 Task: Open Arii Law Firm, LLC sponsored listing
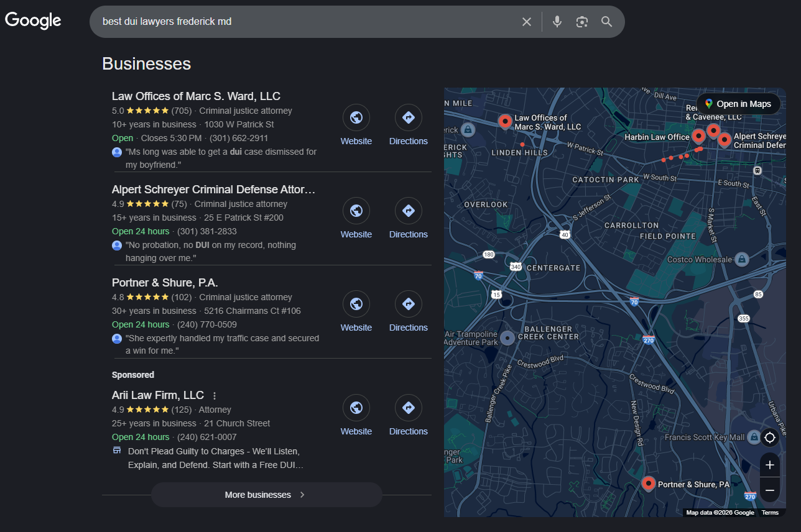pyautogui.click(x=158, y=395)
